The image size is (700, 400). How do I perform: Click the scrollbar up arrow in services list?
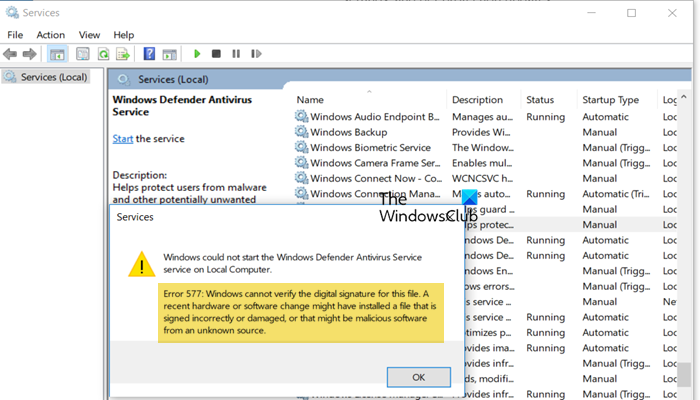[684, 97]
